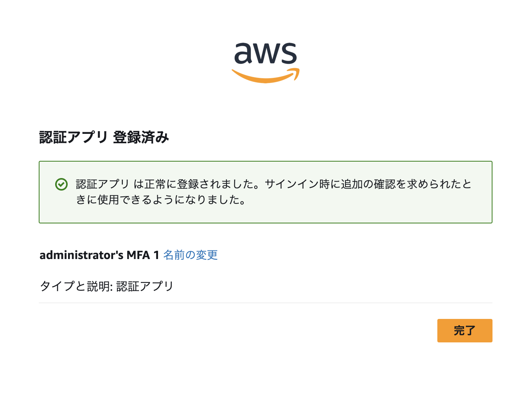Click the タイプと説明 label text
This screenshot has width=532, height=396.
(x=75, y=286)
